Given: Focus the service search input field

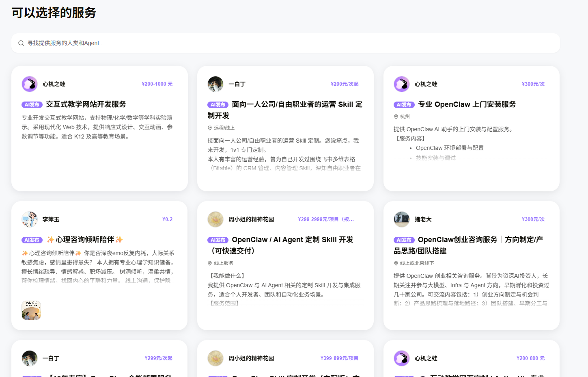Looking at the screenshot, I should coord(286,43).
